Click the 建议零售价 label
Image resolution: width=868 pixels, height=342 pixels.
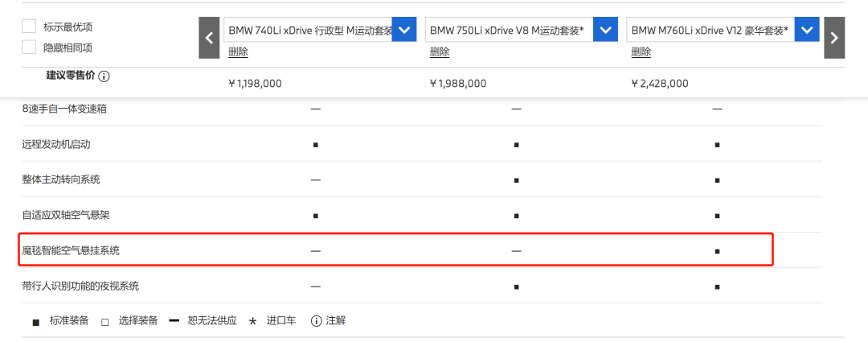pos(71,76)
